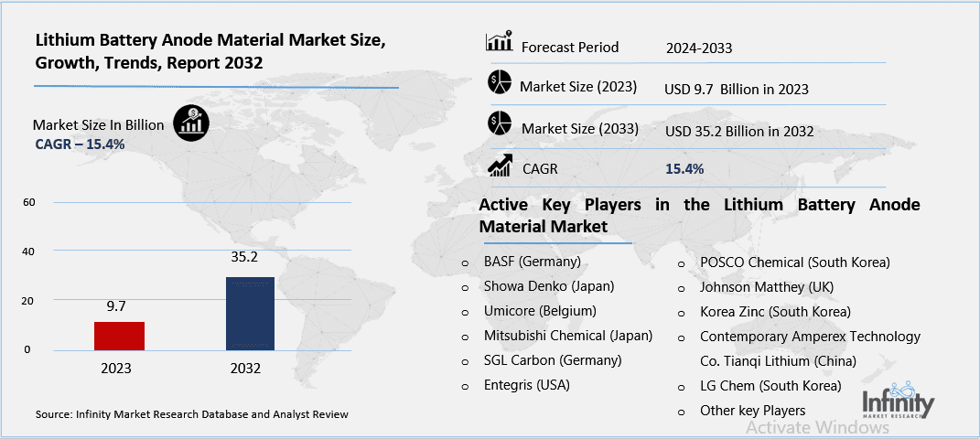The image size is (980, 439).
Task: Select the USD 9.7 Billion in 2023 value
Action: pyautogui.click(x=737, y=90)
